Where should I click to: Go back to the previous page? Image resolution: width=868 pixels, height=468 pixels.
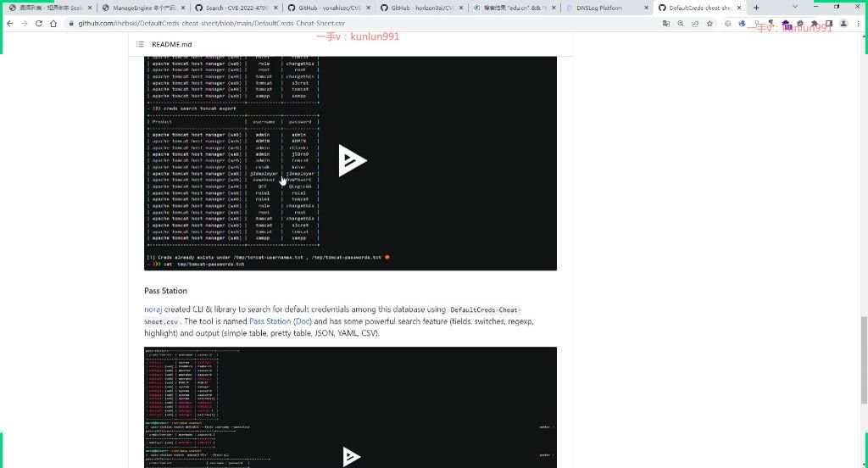[x=9, y=23]
